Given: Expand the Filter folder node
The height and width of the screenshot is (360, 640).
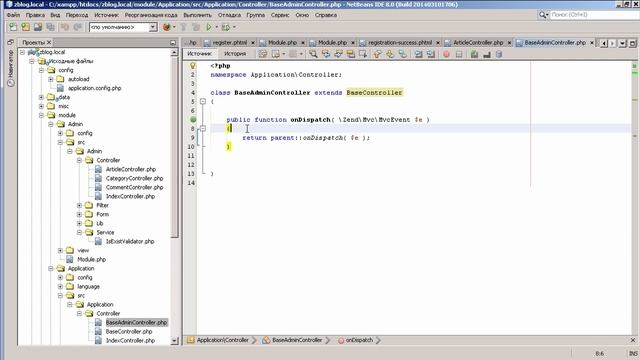Looking at the screenshot, I should [79, 205].
